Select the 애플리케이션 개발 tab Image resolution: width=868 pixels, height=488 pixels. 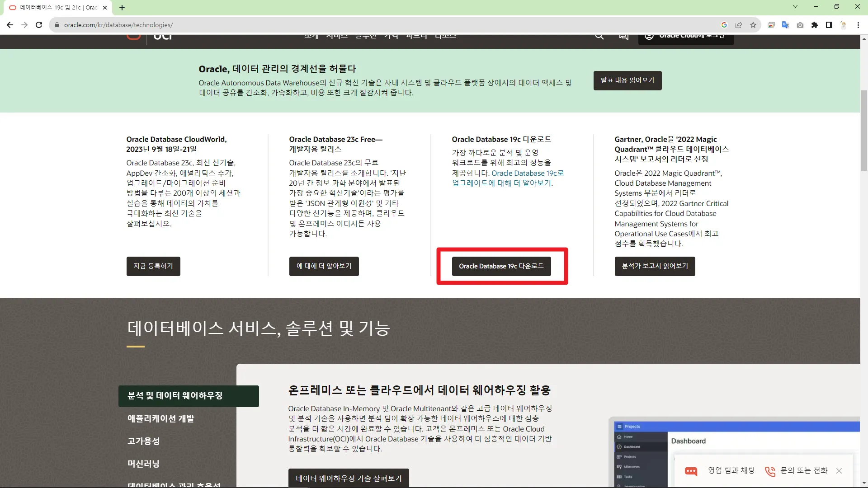pos(160,418)
